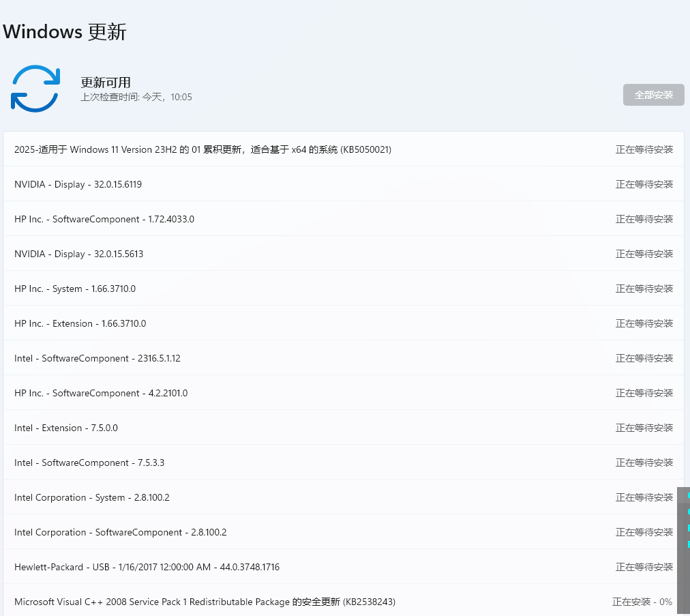The width and height of the screenshot is (690, 616).
Task: Select HP Inc. - System - 1.66.3710.0 row
Action: pos(344,289)
